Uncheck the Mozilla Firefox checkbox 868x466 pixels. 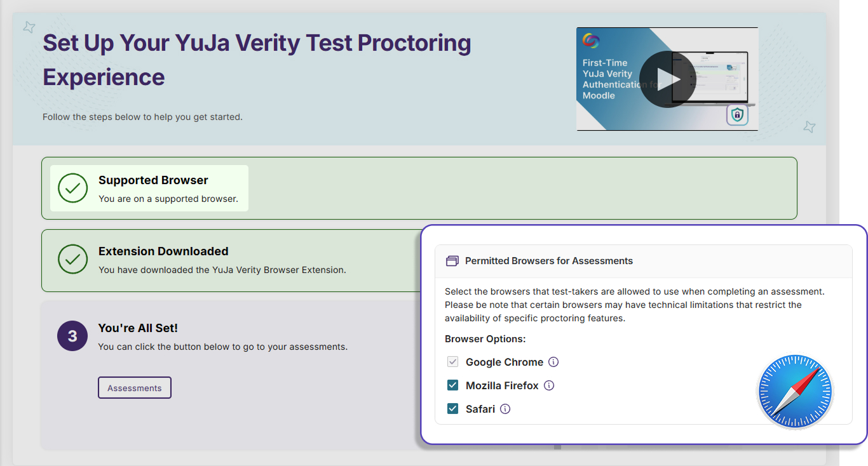(x=452, y=385)
